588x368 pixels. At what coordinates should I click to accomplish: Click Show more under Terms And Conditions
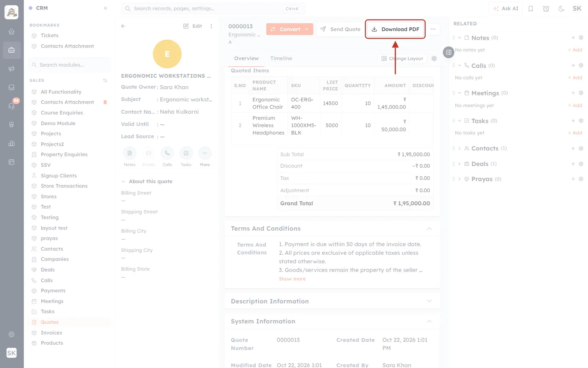tap(292, 279)
